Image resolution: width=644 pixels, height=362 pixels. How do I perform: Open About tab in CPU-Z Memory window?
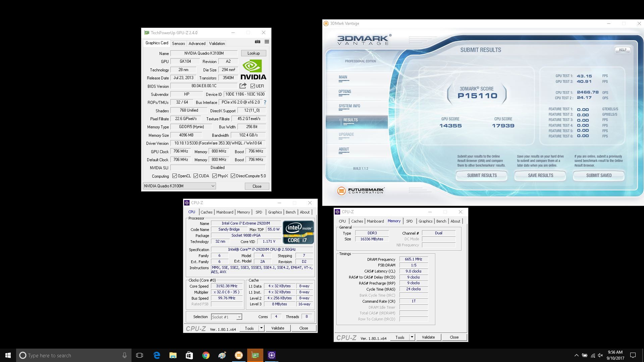click(x=455, y=221)
